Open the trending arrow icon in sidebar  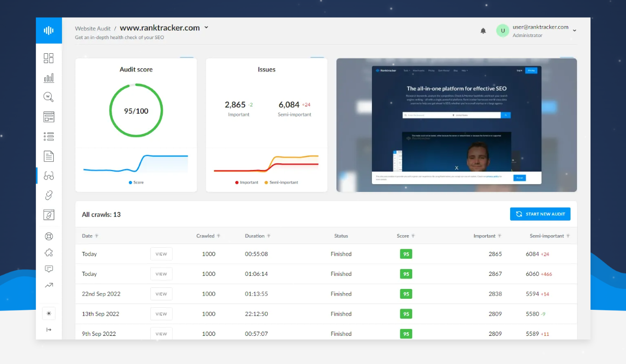[49, 285]
